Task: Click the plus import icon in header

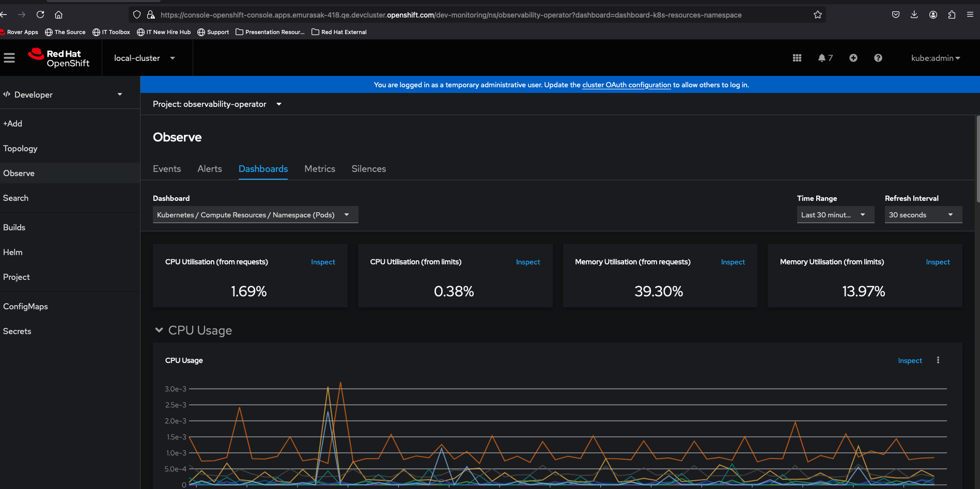Action: [853, 58]
